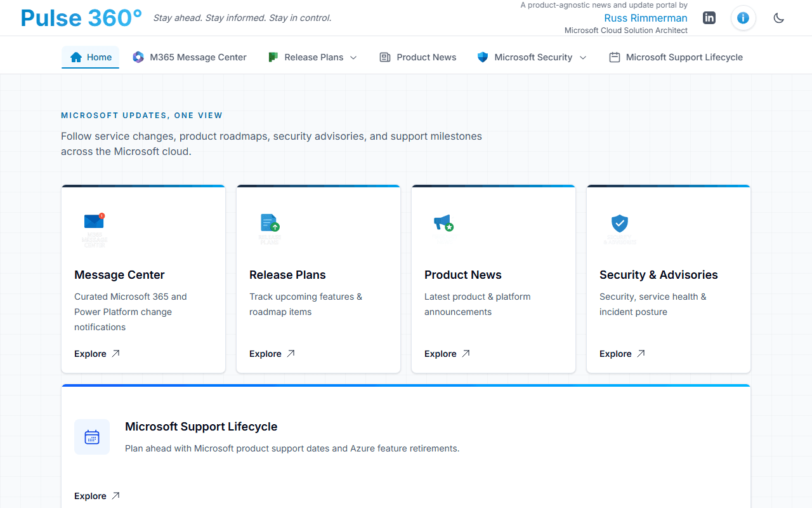Click the 'MICROSOFT UPDATES, ONE VIEW' label
The width and height of the screenshot is (812, 508).
coord(142,116)
